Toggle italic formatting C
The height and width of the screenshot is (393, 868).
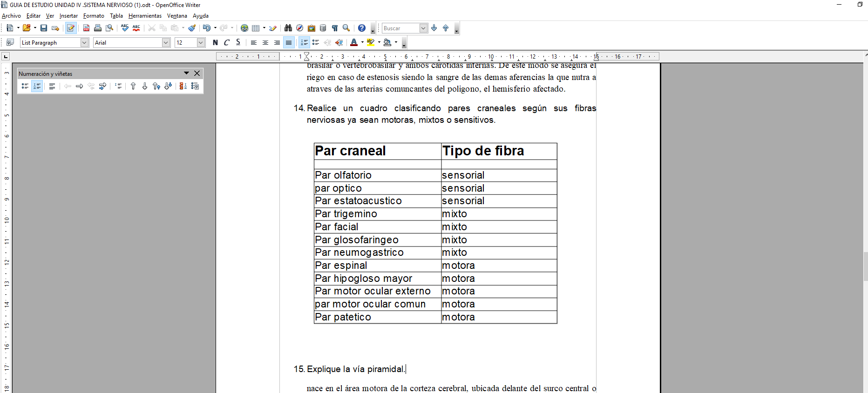click(x=227, y=43)
